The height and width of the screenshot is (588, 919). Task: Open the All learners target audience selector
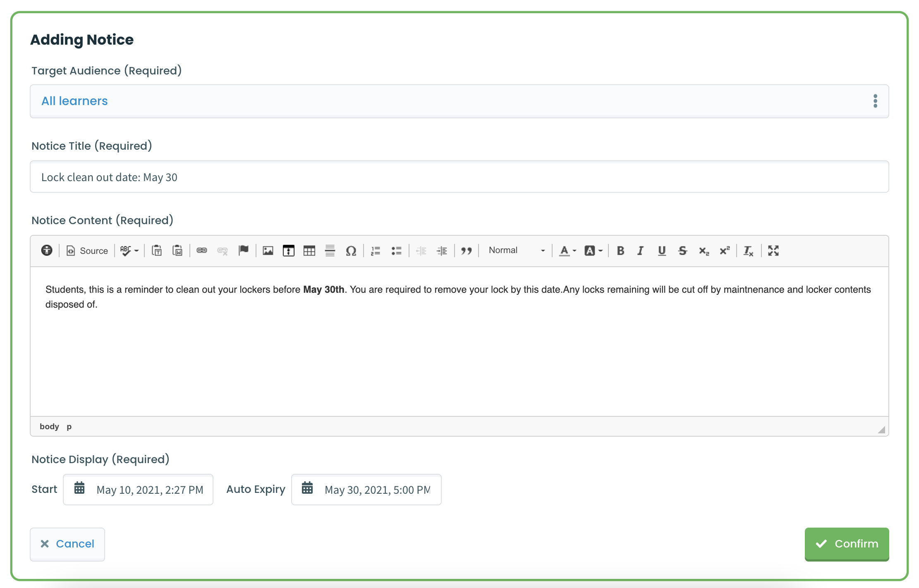459,101
